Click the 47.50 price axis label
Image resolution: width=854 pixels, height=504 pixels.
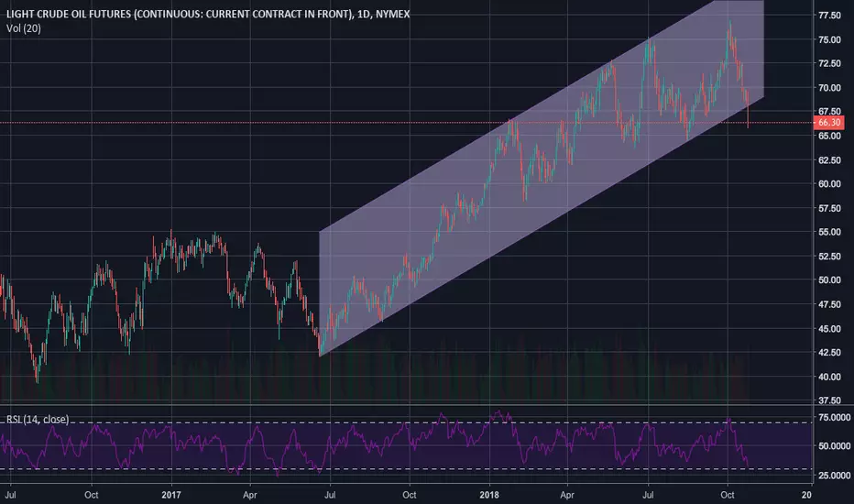[829, 304]
